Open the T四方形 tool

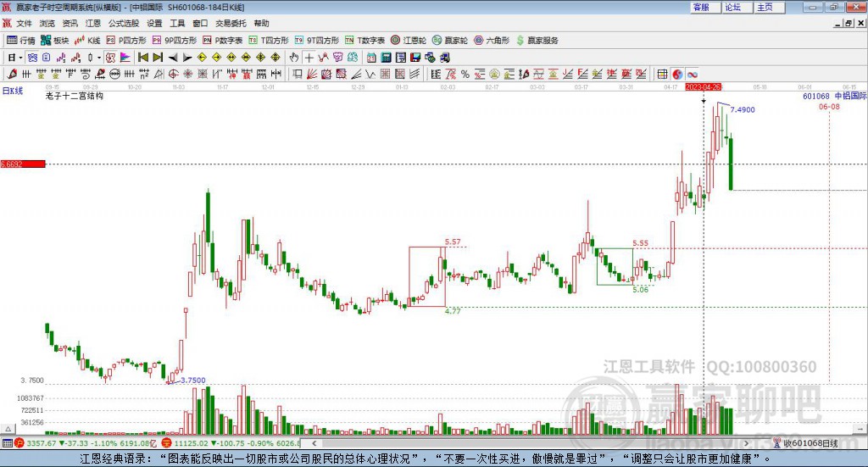pos(269,41)
